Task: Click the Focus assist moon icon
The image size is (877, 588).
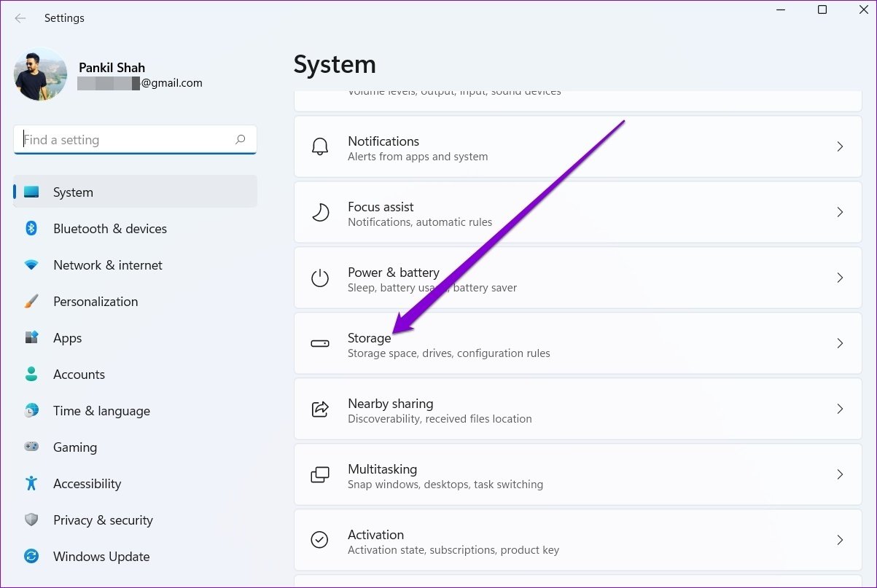Action: 320,212
